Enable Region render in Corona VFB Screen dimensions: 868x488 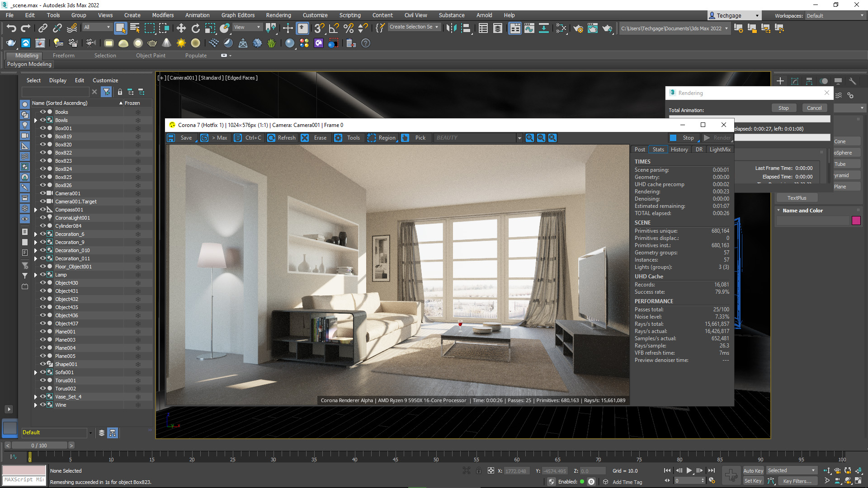[x=382, y=138]
